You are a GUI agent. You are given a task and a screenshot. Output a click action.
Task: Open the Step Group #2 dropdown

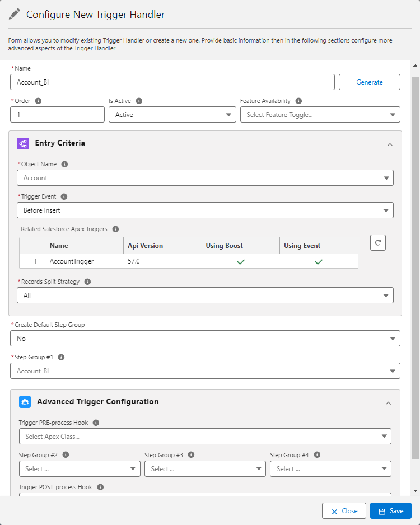click(x=80, y=469)
